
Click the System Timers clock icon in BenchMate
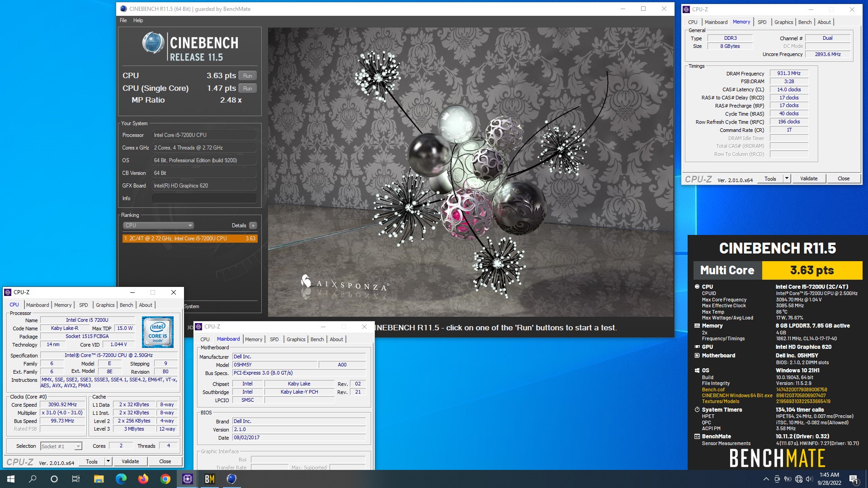point(697,410)
